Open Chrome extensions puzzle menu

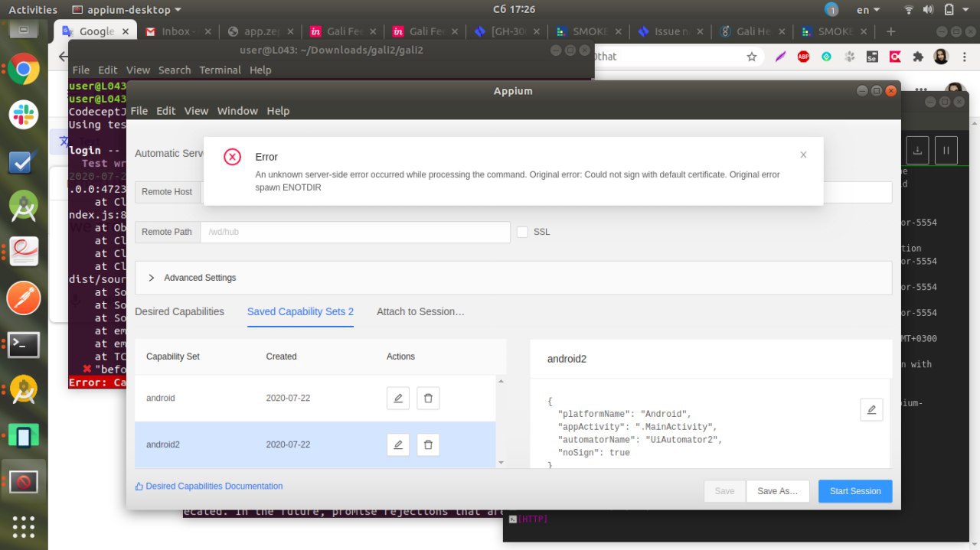pyautogui.click(x=918, y=57)
